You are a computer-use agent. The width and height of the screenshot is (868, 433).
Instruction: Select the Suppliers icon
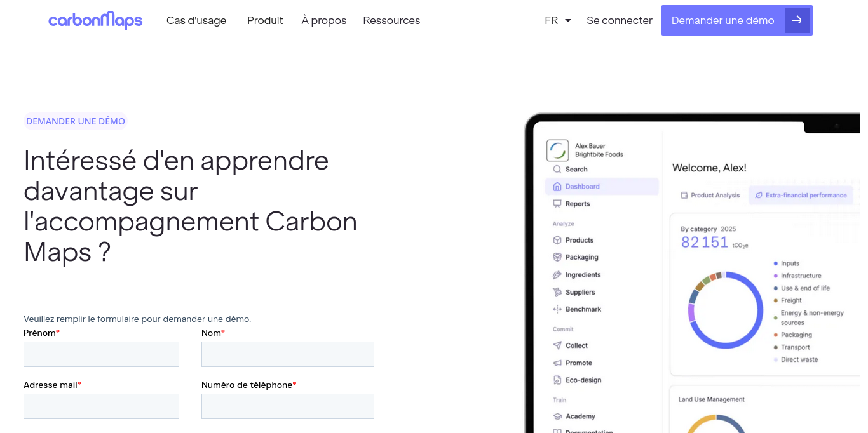click(x=557, y=291)
